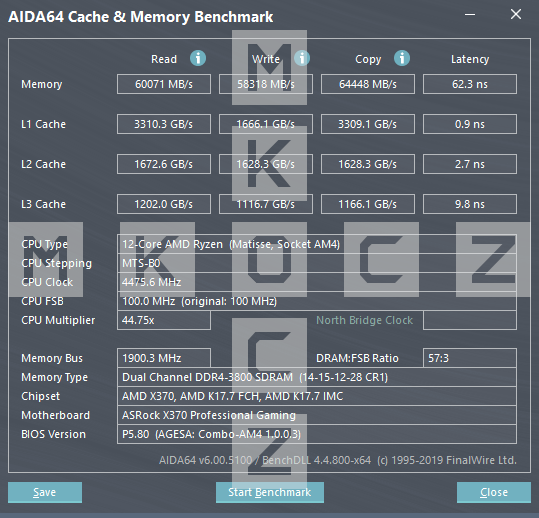Click the North Bridge Clock label
The height and width of the screenshot is (518, 539).
[x=364, y=320]
